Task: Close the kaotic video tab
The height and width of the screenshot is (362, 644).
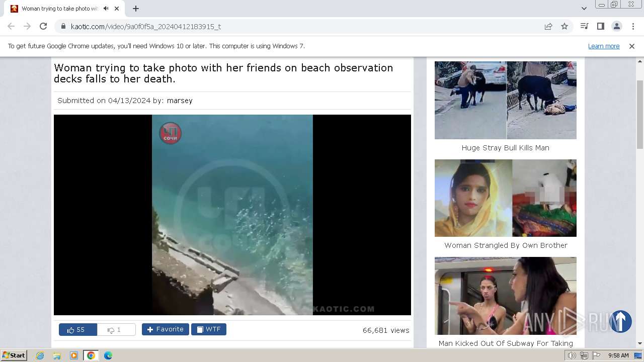Action: pos(117,9)
